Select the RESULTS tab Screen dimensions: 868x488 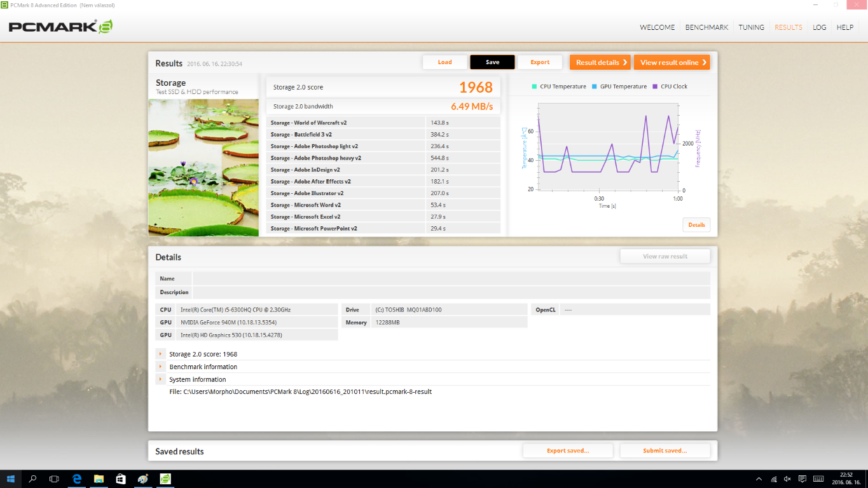[789, 27]
